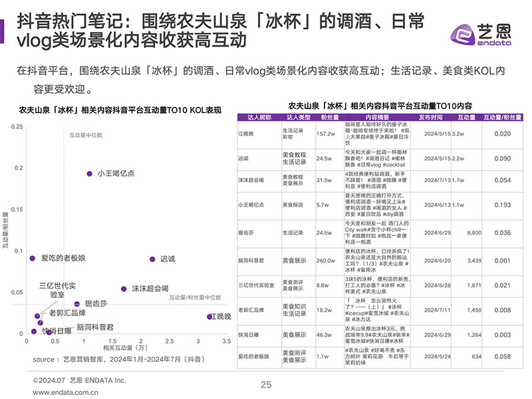Click the date 2024/5/24
The image size is (532, 399).
[438, 356]
